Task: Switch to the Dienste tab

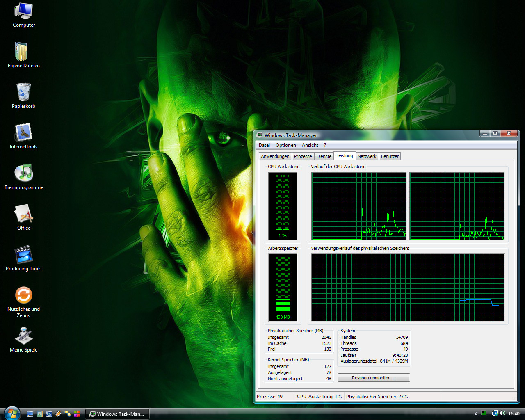Action: point(324,156)
